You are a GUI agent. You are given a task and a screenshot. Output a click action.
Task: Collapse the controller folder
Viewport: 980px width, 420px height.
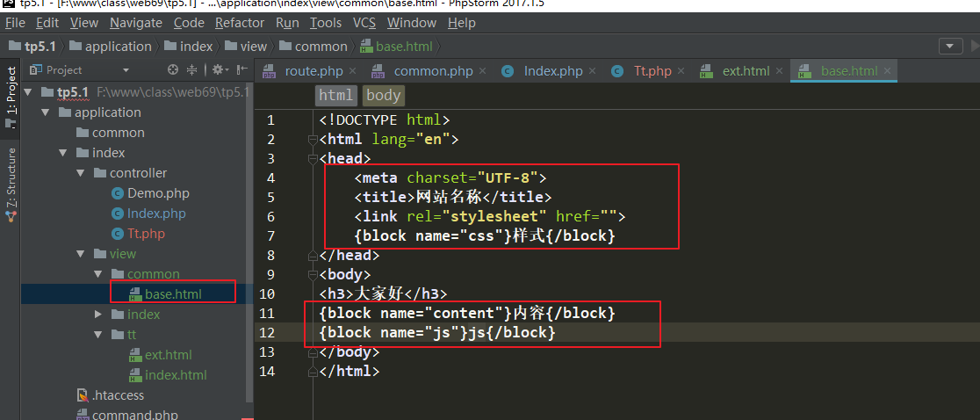(x=80, y=173)
